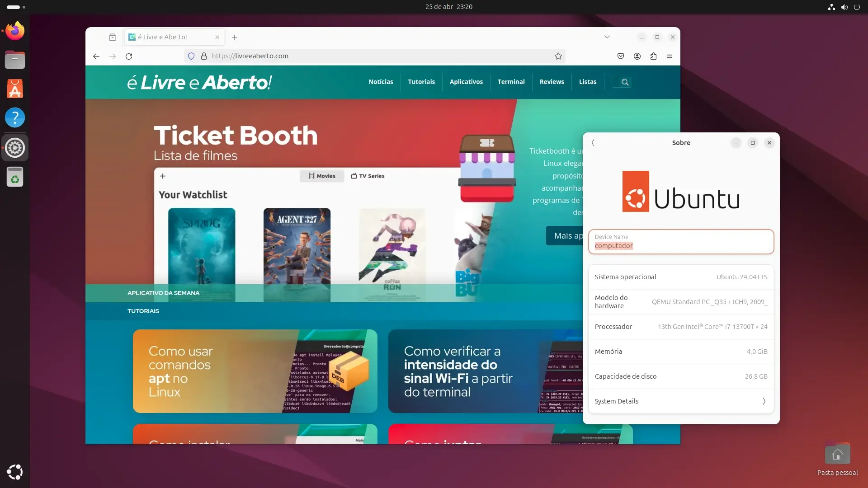Open Firefox from the Ubuntu dock
868x488 pixels.
[x=15, y=31]
